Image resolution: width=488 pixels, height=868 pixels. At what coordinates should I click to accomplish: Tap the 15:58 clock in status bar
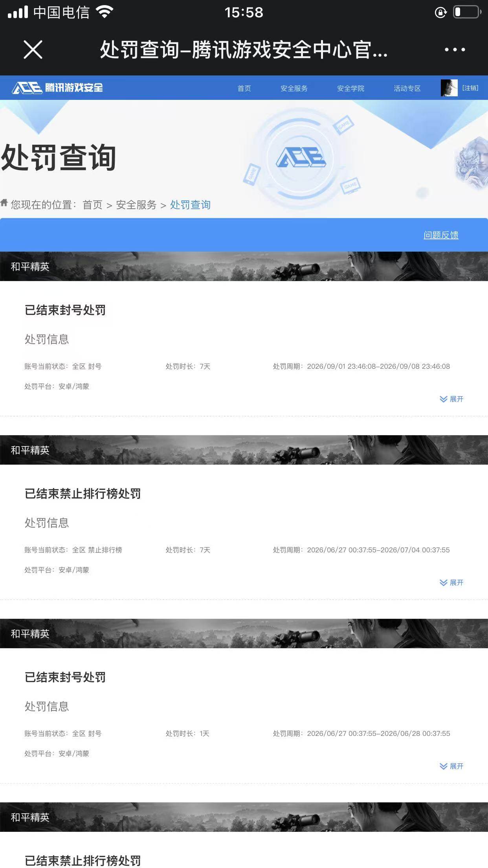(244, 13)
